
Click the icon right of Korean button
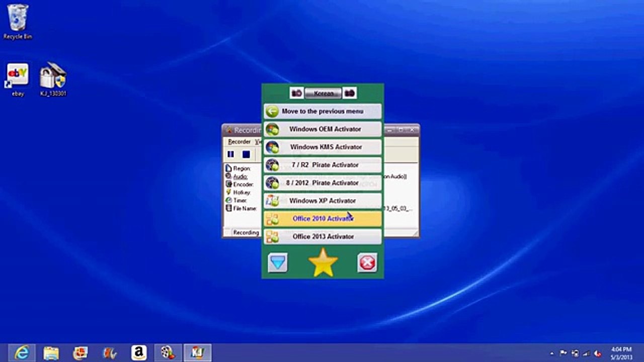(x=350, y=93)
